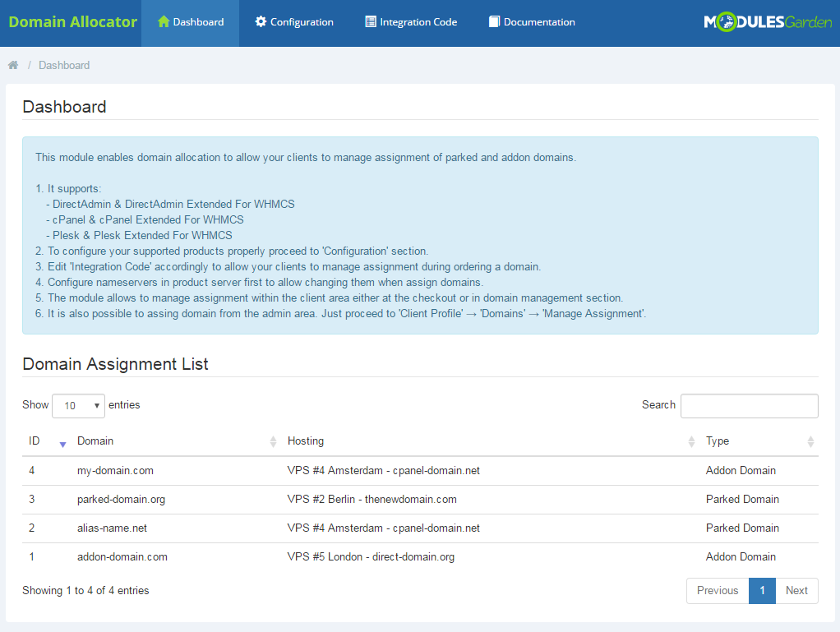The image size is (840, 632).
Task: Select the active Dashboard tab
Action: (190, 22)
